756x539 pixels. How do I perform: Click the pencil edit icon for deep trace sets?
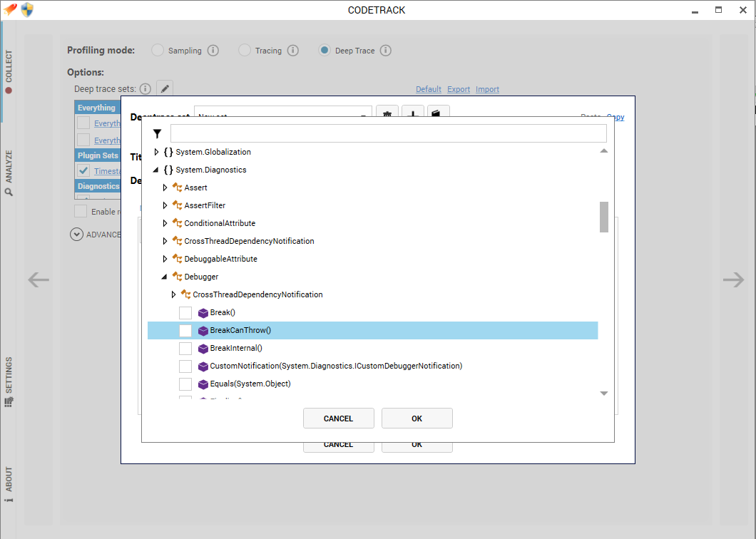(x=165, y=88)
